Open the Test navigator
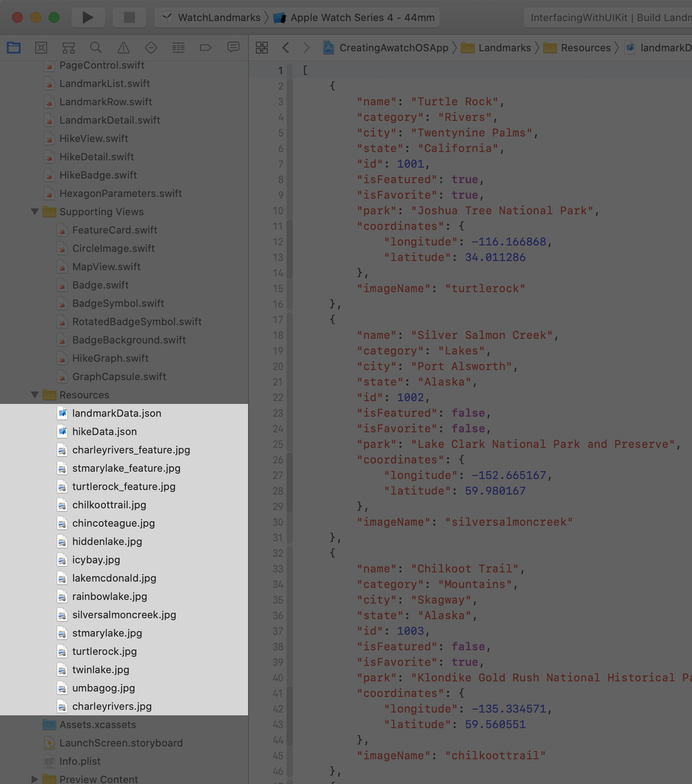 (x=151, y=47)
